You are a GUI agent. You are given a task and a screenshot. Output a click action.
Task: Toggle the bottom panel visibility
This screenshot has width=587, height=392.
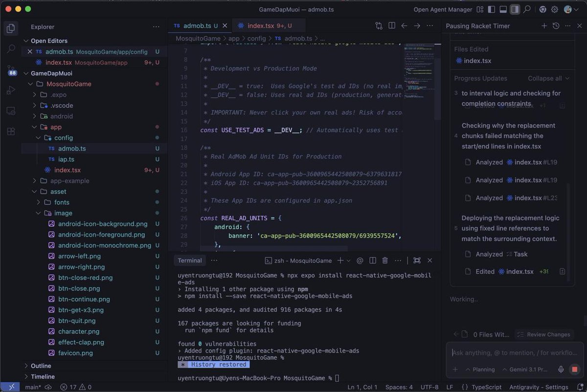pyautogui.click(x=502, y=9)
